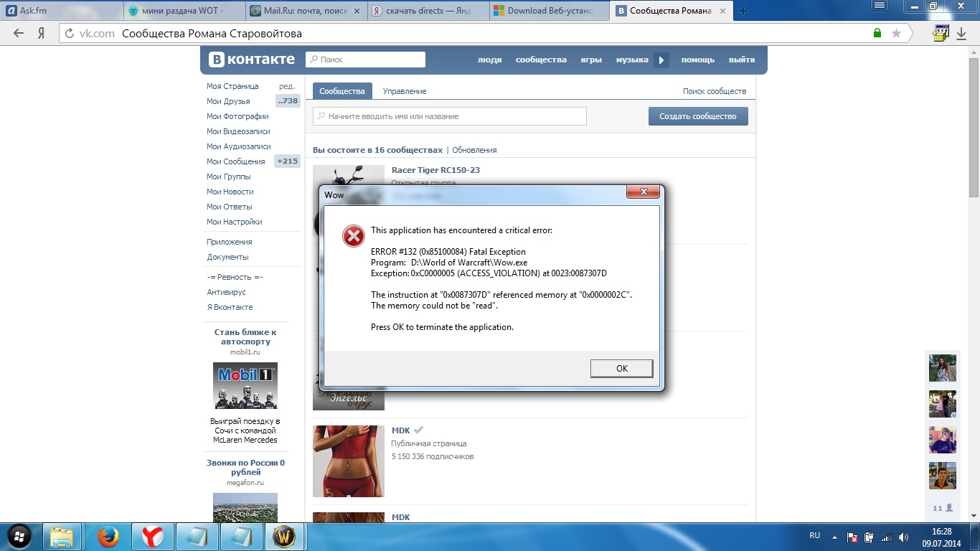Switch to Download Веб-установщик tab
Screen dimensions: 980x551
click(x=550, y=11)
